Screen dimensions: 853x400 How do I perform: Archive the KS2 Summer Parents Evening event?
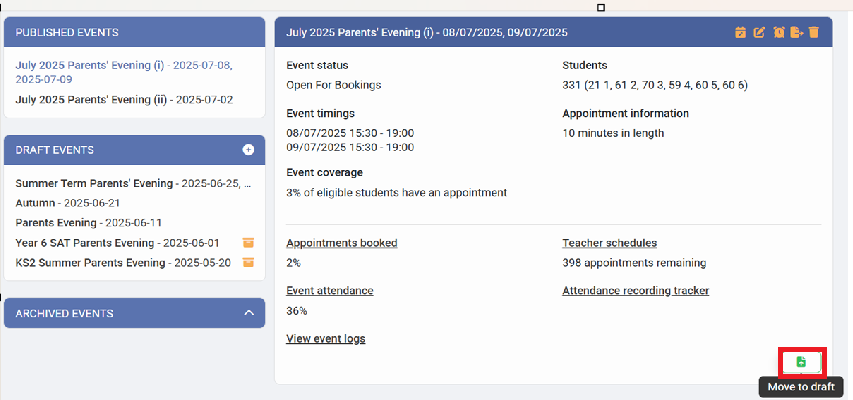248,263
